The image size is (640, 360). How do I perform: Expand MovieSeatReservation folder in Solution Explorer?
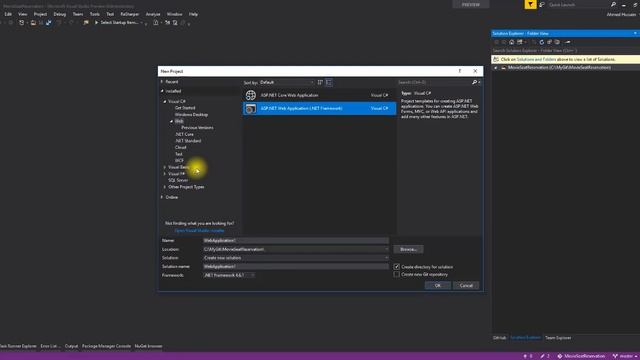click(x=496, y=68)
